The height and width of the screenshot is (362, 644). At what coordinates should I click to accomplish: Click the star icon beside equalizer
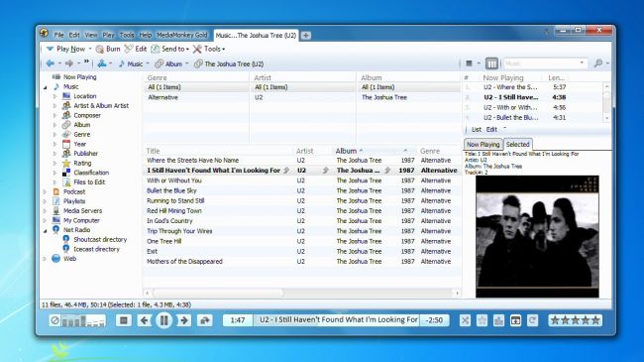point(482,320)
